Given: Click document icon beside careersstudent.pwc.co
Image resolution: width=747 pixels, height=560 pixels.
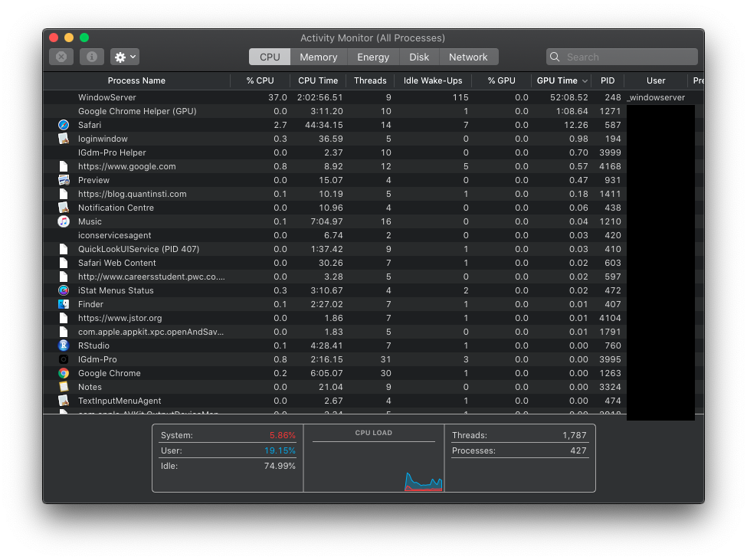Looking at the screenshot, I should [x=64, y=277].
